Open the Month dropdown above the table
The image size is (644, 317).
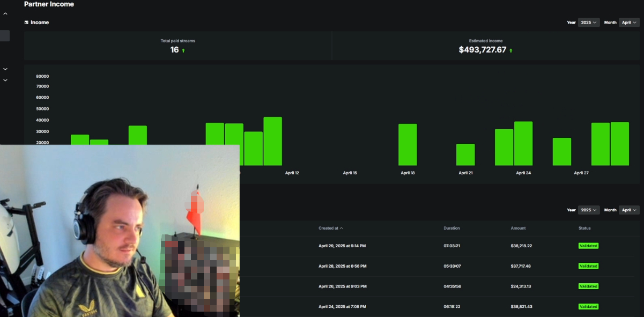(628, 210)
